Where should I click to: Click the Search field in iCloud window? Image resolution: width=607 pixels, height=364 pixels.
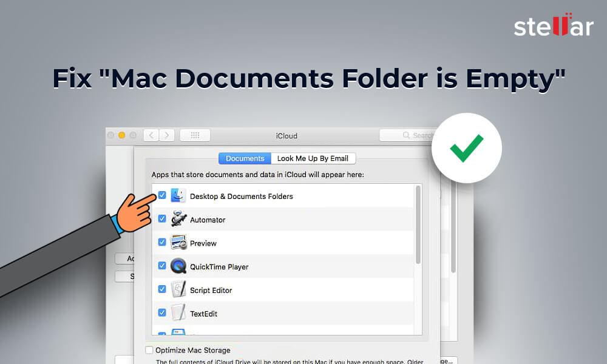tap(407, 135)
